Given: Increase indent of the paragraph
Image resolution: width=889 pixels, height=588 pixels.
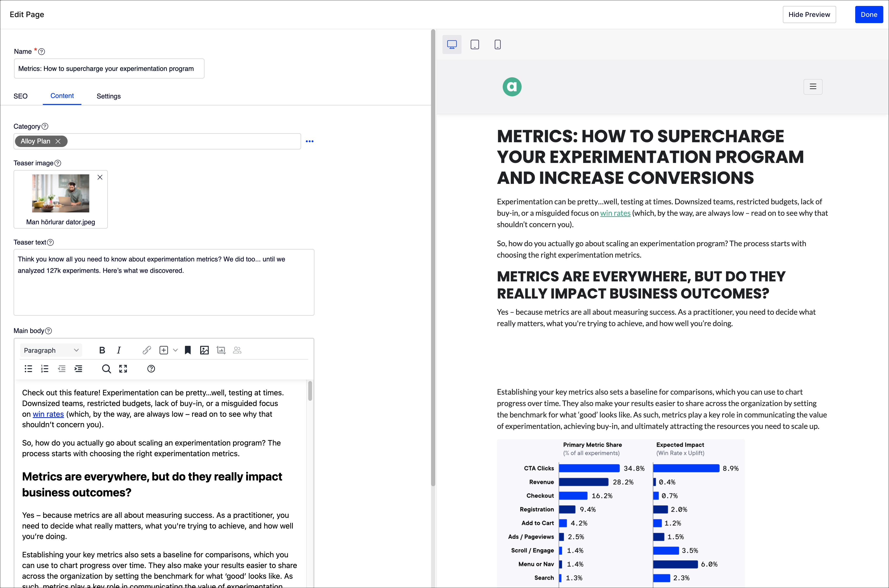Looking at the screenshot, I should coord(79,369).
